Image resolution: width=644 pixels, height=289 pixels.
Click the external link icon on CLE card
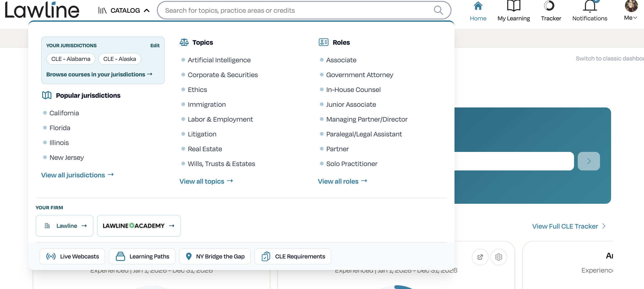(480, 257)
